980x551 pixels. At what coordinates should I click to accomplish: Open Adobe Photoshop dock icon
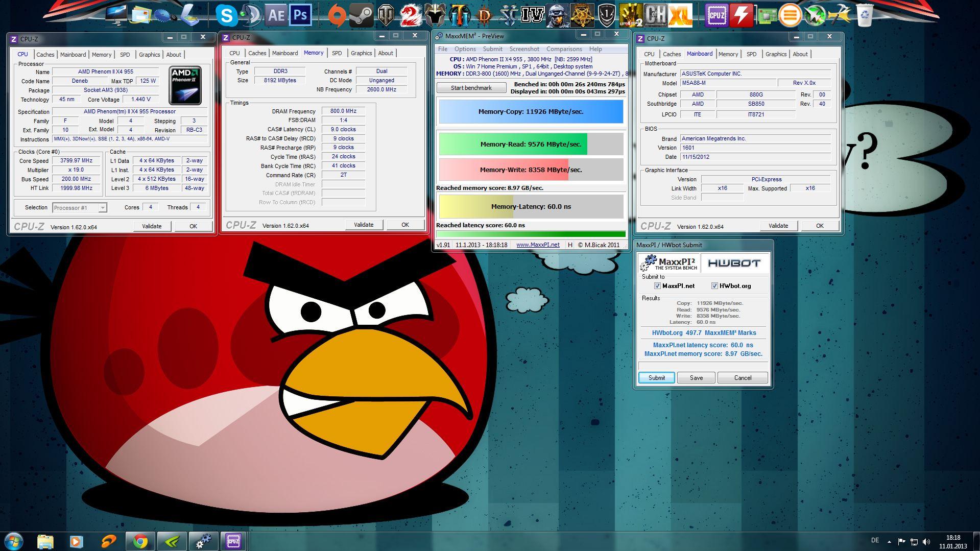tap(300, 15)
